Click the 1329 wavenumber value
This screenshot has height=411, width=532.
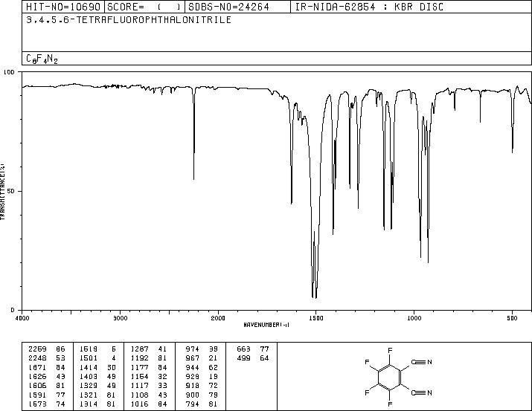pos(89,386)
